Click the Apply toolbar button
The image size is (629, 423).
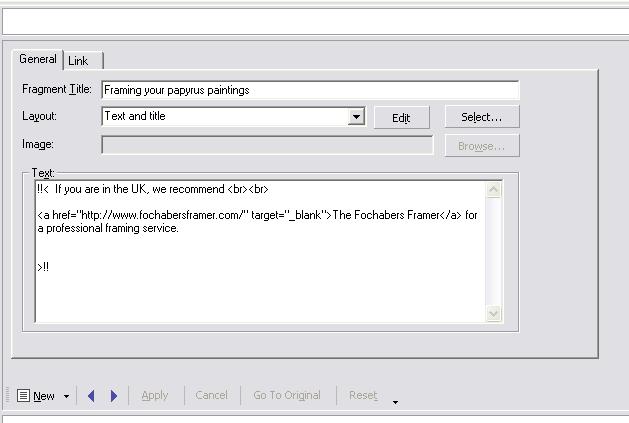155,396
